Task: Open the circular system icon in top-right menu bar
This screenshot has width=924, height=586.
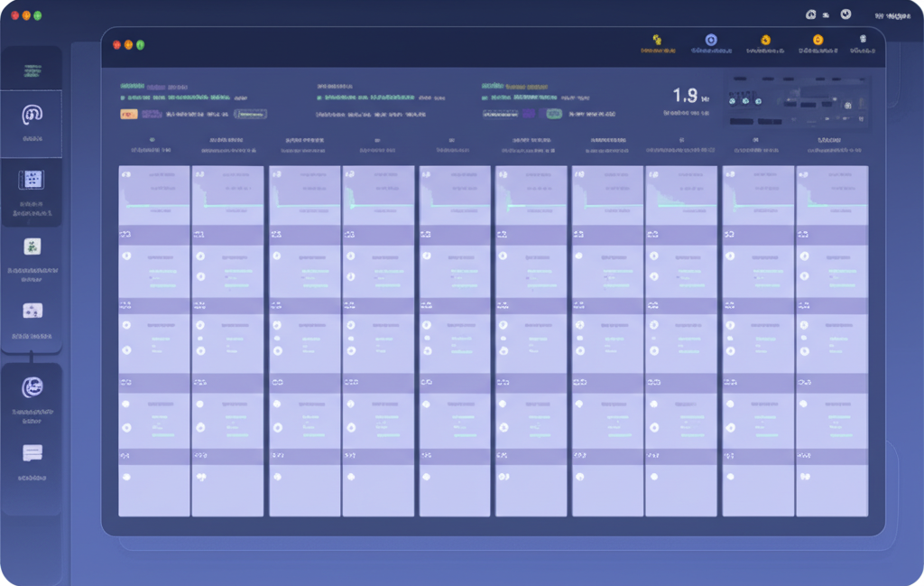Action: click(x=845, y=14)
